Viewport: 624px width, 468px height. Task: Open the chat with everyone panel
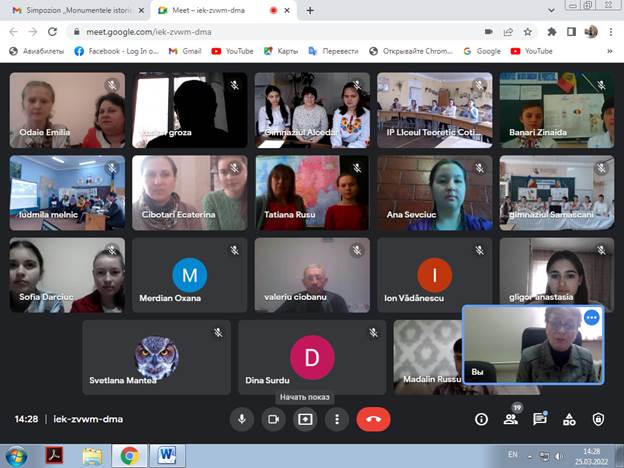[540, 419]
